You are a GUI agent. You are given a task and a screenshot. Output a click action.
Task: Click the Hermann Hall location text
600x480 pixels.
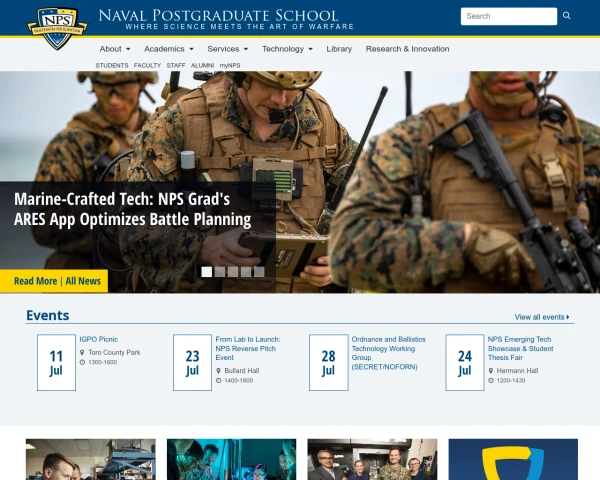pos(517,371)
